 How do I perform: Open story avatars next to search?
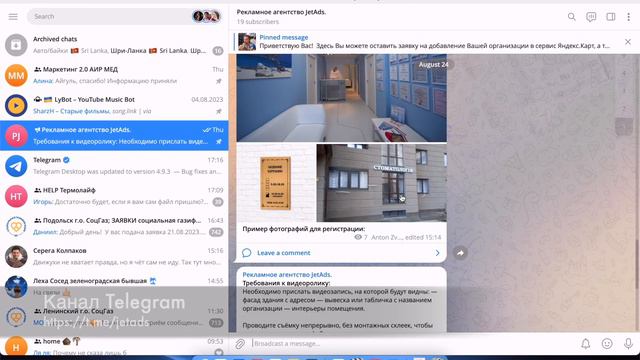(207, 16)
